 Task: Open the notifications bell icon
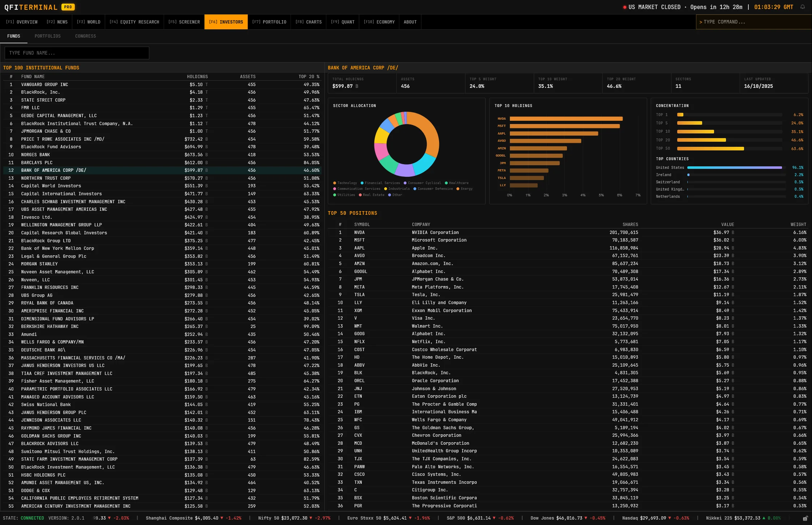coord(803,7)
